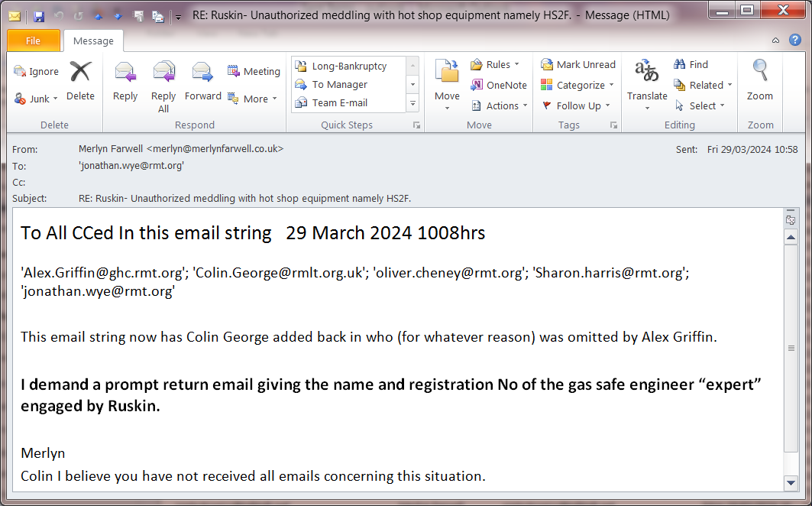The width and height of the screenshot is (812, 506).
Task: Open the Rules dropdown
Action: 494,65
